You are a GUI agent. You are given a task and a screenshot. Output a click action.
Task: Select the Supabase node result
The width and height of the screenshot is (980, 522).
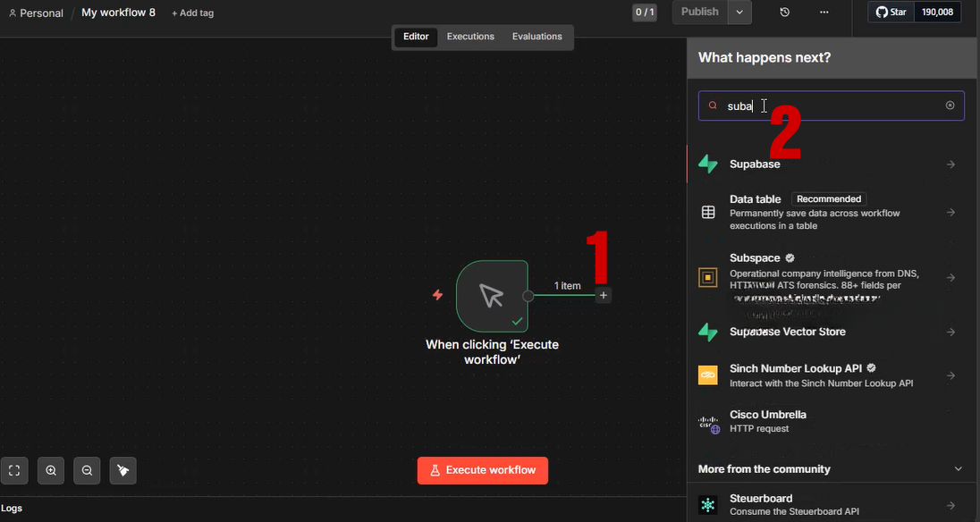coord(833,164)
